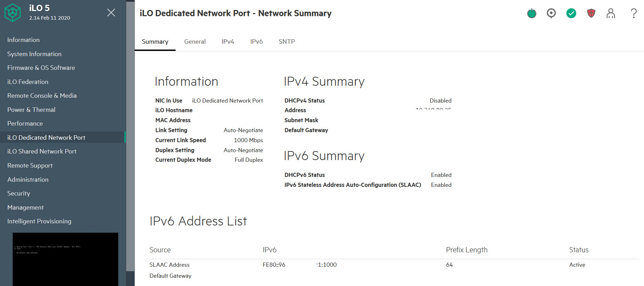Screen dimensions: 644x286
Task: Go to the SNTP tab
Action: pyautogui.click(x=287, y=42)
